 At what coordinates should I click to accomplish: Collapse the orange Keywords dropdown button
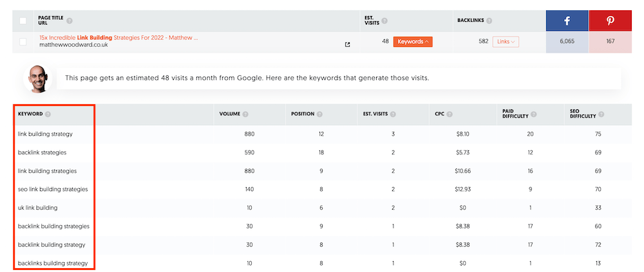coord(413,42)
